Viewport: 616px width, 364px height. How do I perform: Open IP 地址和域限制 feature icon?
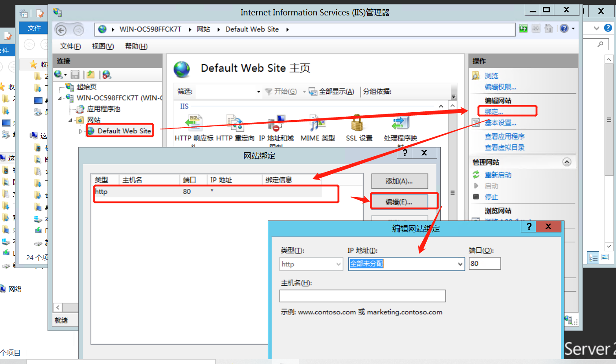tap(276, 124)
